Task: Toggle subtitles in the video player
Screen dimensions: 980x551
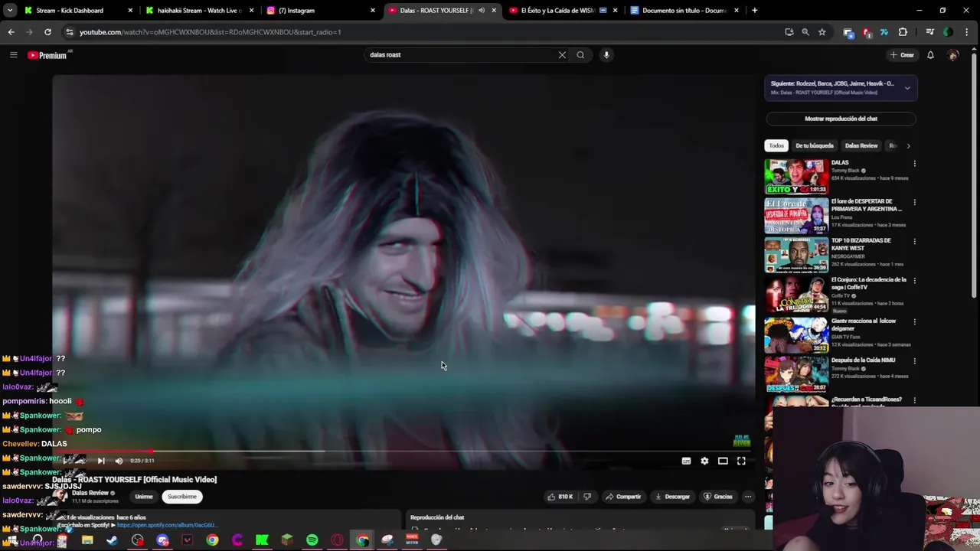Action: pyautogui.click(x=686, y=461)
